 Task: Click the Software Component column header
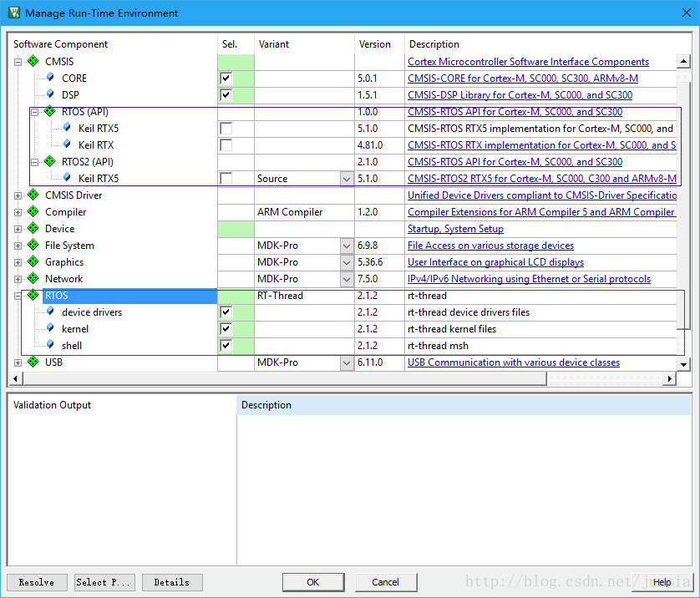pyautogui.click(x=114, y=44)
